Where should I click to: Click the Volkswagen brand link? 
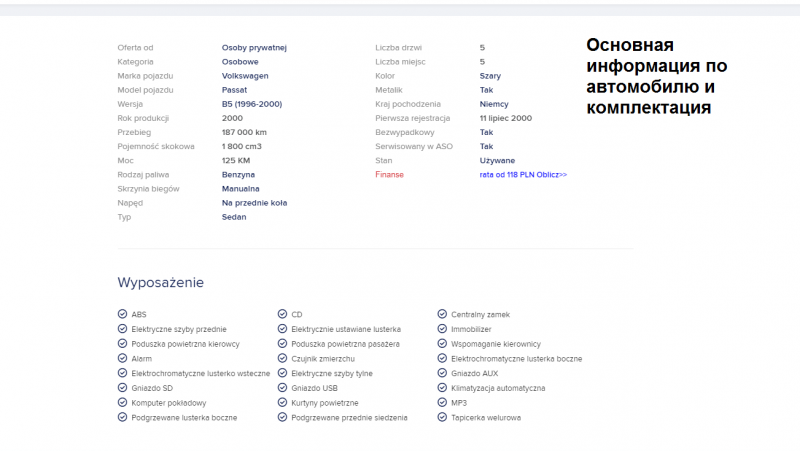(245, 76)
